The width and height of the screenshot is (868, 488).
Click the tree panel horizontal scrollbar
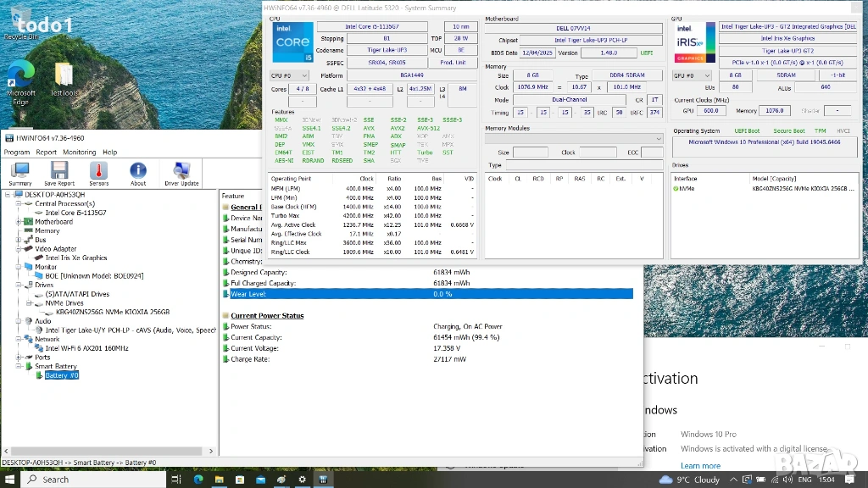(108, 451)
